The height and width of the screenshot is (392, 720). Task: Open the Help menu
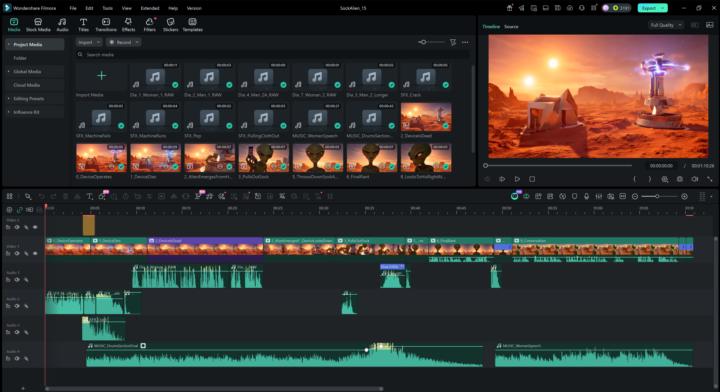pyautogui.click(x=173, y=8)
